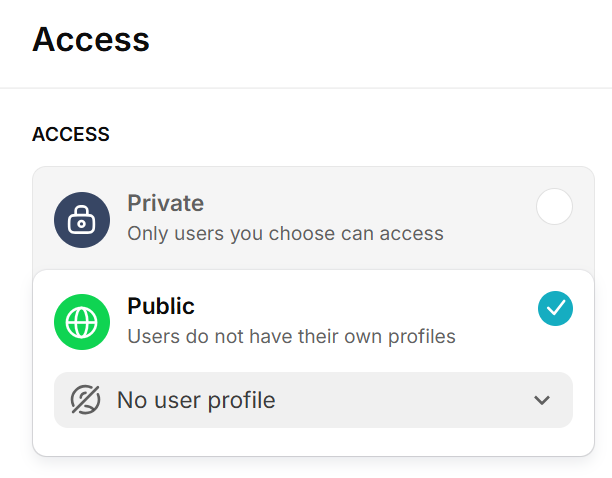Click the Access page heading
Viewport: 612px width, 478px height.
(91, 40)
